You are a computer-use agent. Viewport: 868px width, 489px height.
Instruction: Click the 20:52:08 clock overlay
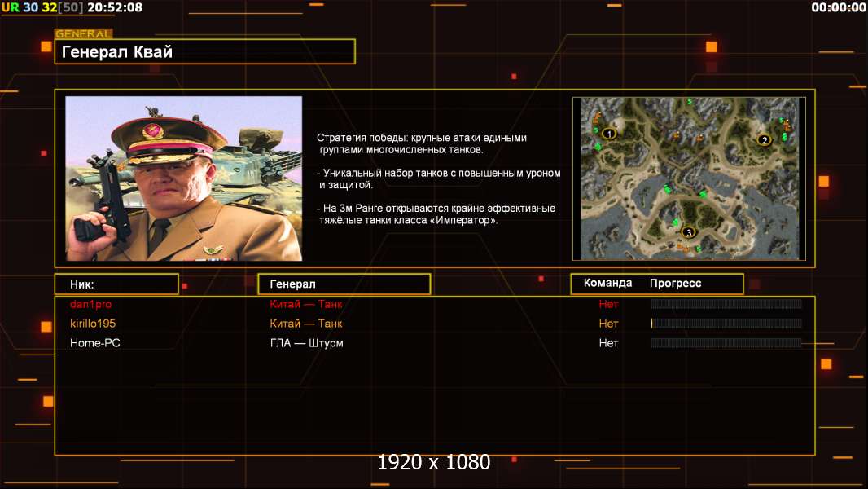[x=115, y=7]
